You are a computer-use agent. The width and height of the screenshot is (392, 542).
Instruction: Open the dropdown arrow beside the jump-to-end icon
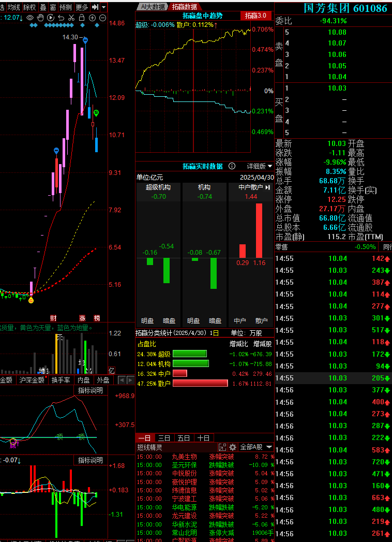tap(103, 7)
